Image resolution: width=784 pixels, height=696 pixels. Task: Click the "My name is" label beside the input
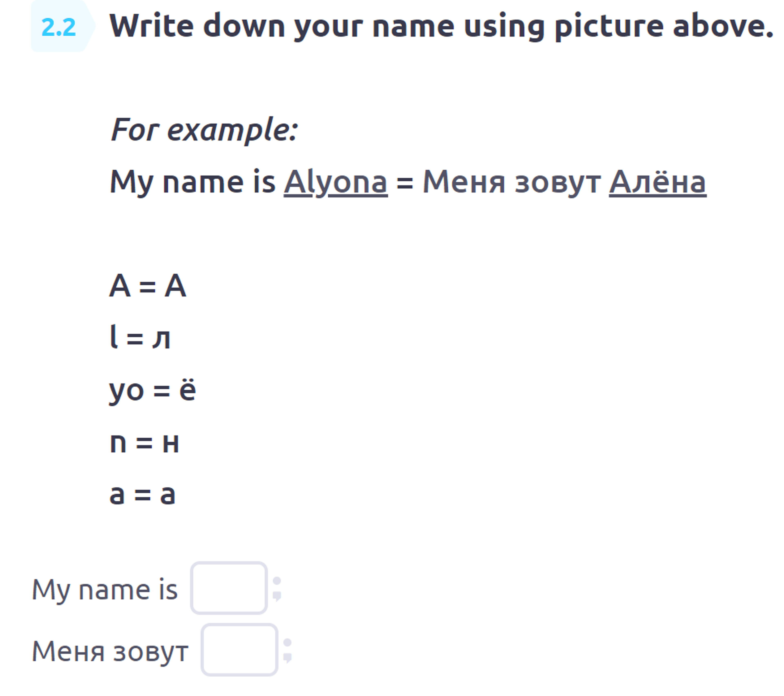click(x=105, y=590)
